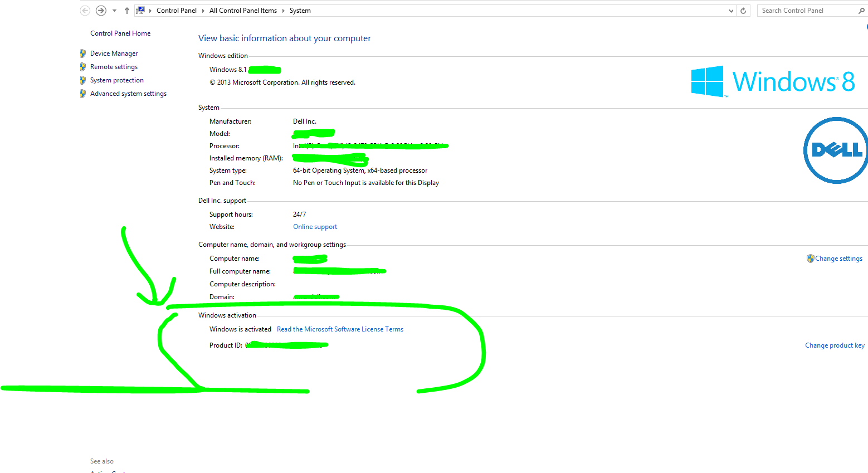This screenshot has height=473, width=868.
Task: Open Control Panel Home
Action: (120, 33)
